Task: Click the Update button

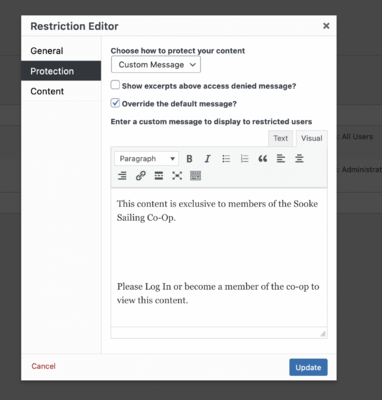Action: [308, 367]
